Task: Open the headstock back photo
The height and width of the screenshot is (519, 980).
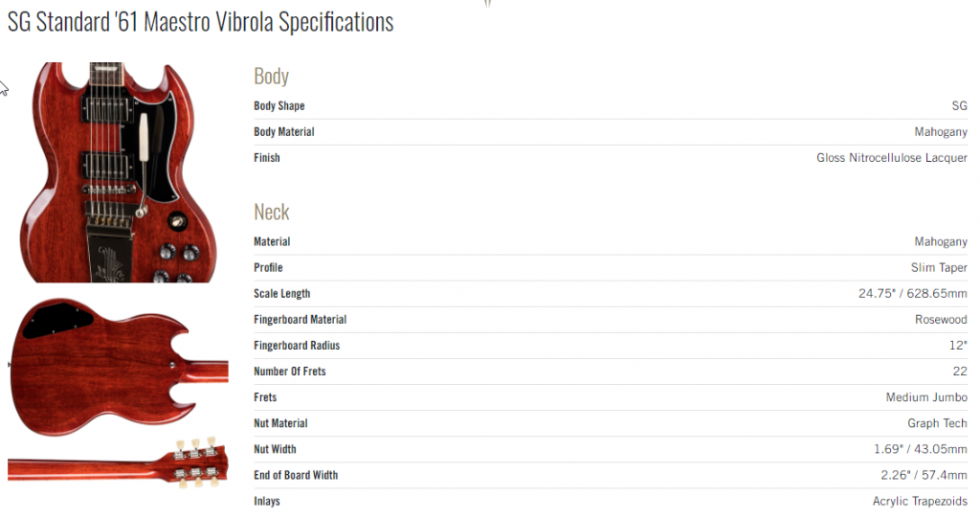Action: [119, 463]
